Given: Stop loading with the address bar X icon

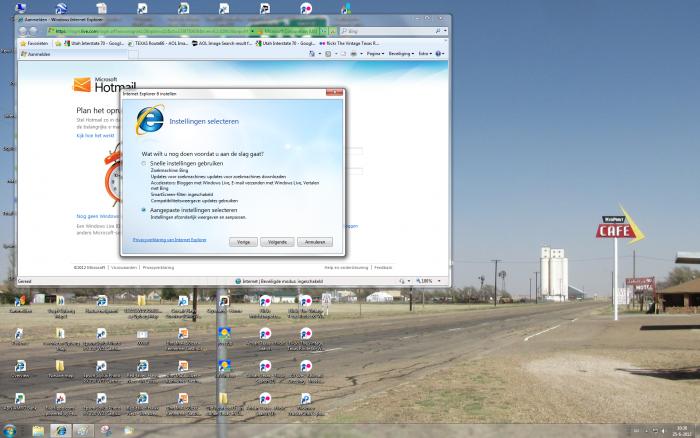Looking at the screenshot, I should (x=333, y=31).
